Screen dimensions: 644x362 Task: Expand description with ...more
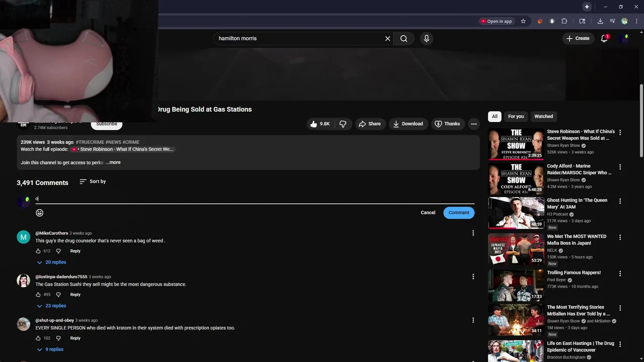coord(113,162)
